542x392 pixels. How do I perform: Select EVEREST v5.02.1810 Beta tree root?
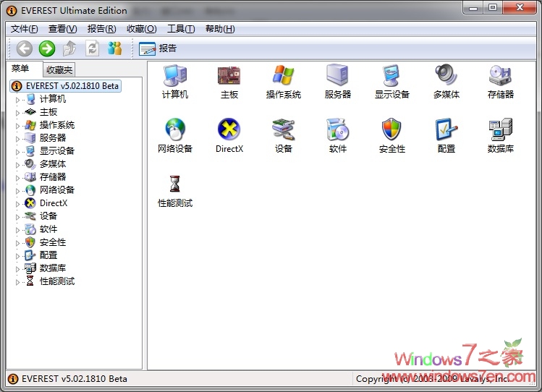coord(66,86)
